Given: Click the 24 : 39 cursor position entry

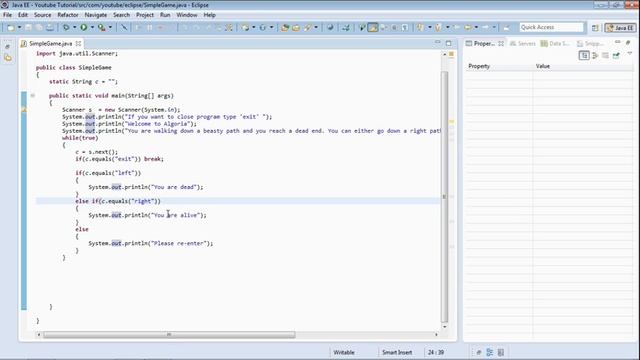Looking at the screenshot, I should tap(436, 352).
